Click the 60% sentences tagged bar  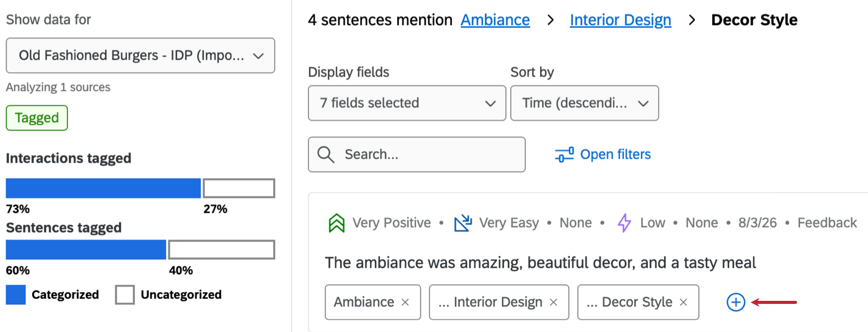point(86,250)
